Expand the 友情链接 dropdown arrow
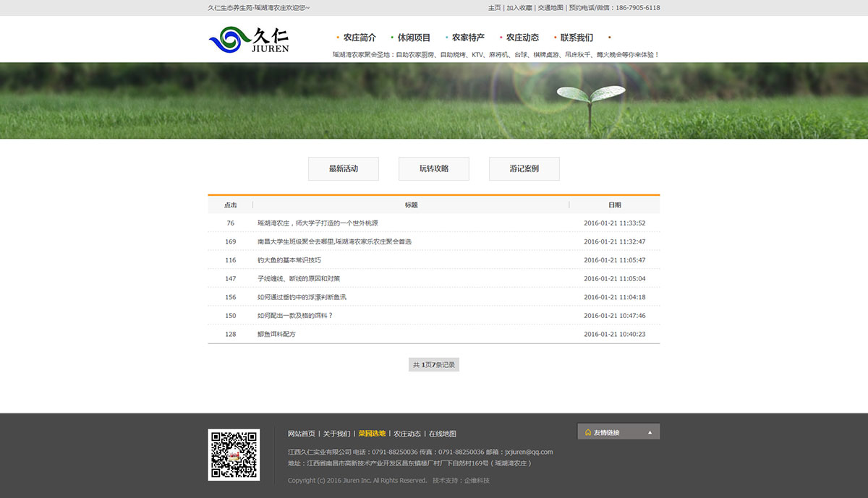This screenshot has width=868, height=498. click(650, 432)
